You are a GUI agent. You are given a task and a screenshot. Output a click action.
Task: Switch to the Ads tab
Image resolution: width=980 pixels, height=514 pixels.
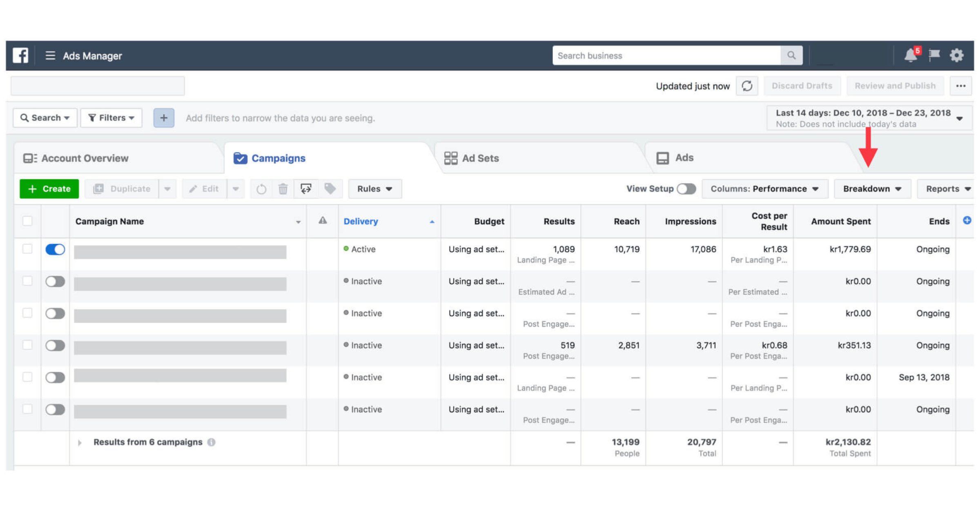[x=751, y=158]
